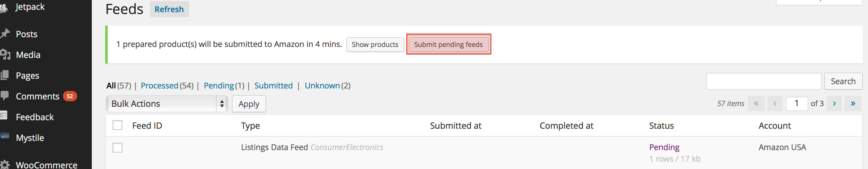Filter feeds by Processed
Screen dimensions: 868x169
[159, 86]
